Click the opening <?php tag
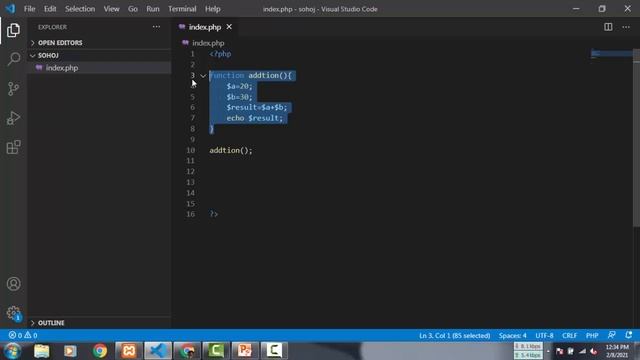Screen dimensions: 640x360 (x=220, y=54)
